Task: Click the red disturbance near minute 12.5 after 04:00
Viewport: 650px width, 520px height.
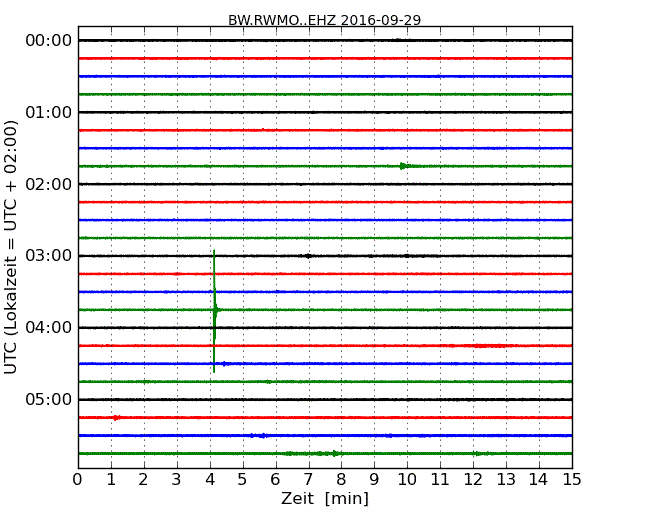Action: coord(489,346)
